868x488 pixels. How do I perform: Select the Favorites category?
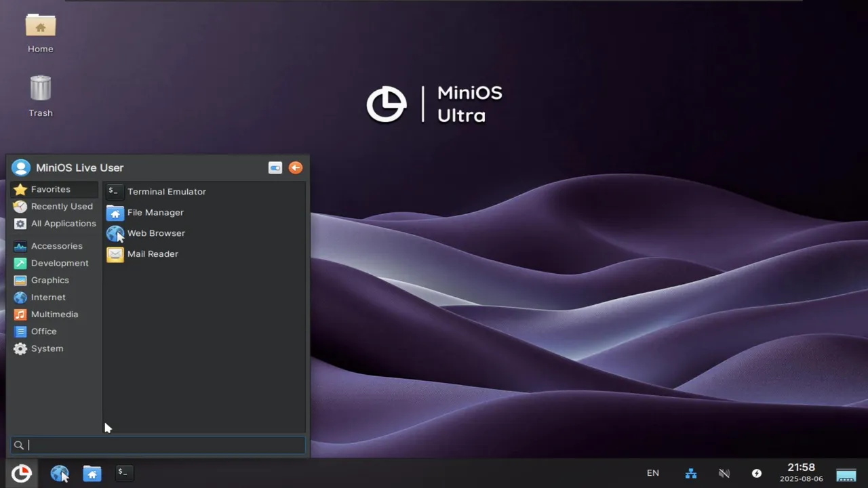(54, 190)
